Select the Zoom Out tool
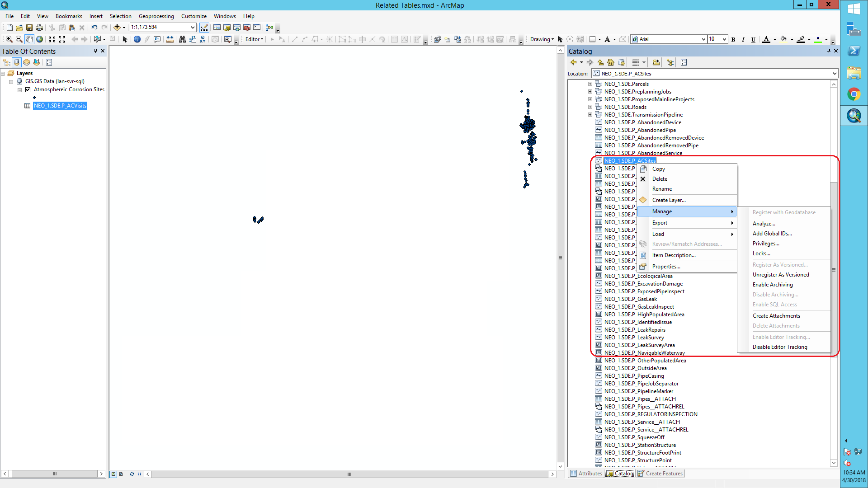 click(19, 39)
